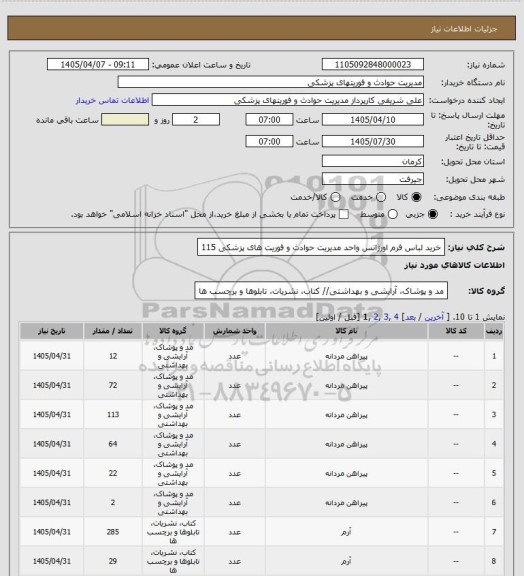Click پیراهن مردانه in row 6
This screenshot has height=576, width=524.
point(346,503)
